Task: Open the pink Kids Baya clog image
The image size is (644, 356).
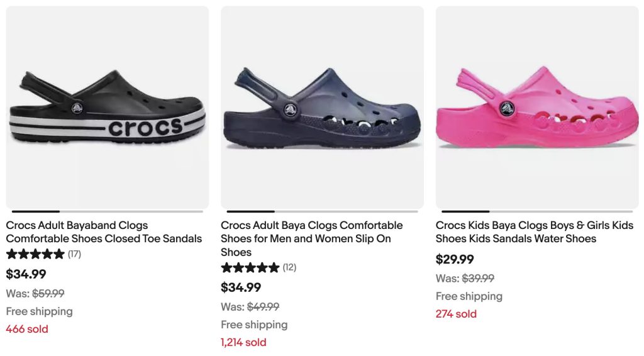Action: pyautogui.click(x=537, y=108)
